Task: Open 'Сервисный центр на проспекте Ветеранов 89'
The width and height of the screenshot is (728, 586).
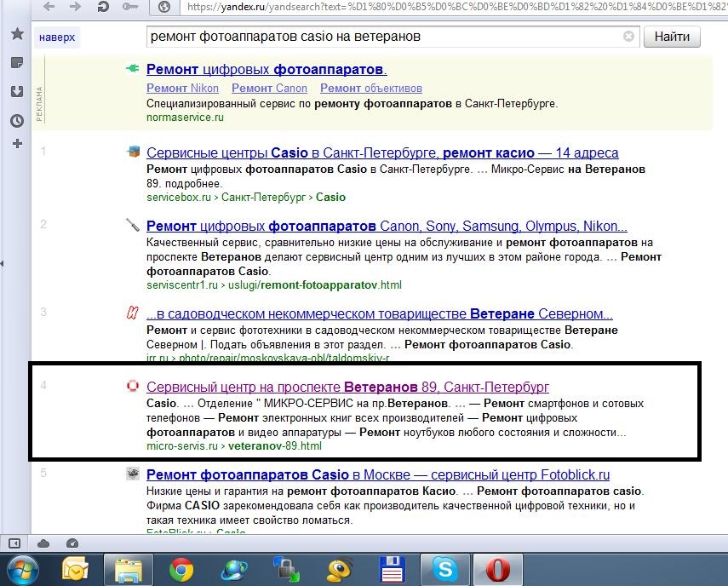Action: [x=347, y=388]
